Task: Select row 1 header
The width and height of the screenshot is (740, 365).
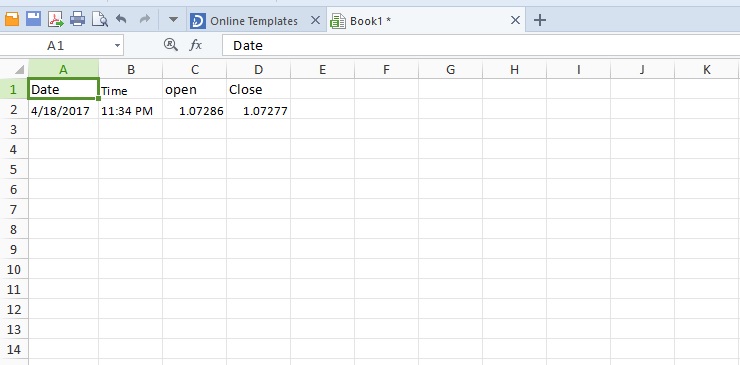Action: (x=14, y=89)
